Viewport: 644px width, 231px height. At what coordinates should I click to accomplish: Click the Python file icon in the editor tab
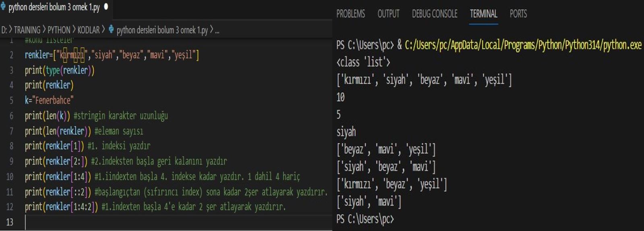3,7
